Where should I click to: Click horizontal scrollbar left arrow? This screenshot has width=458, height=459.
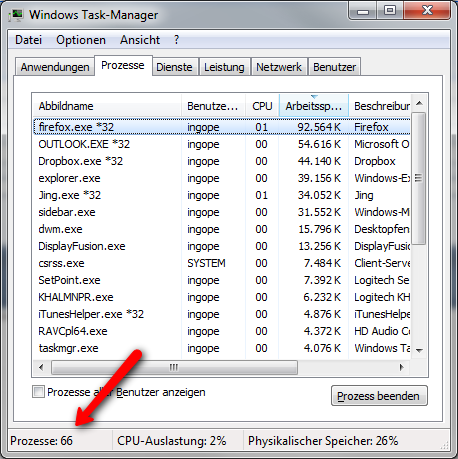41,367
